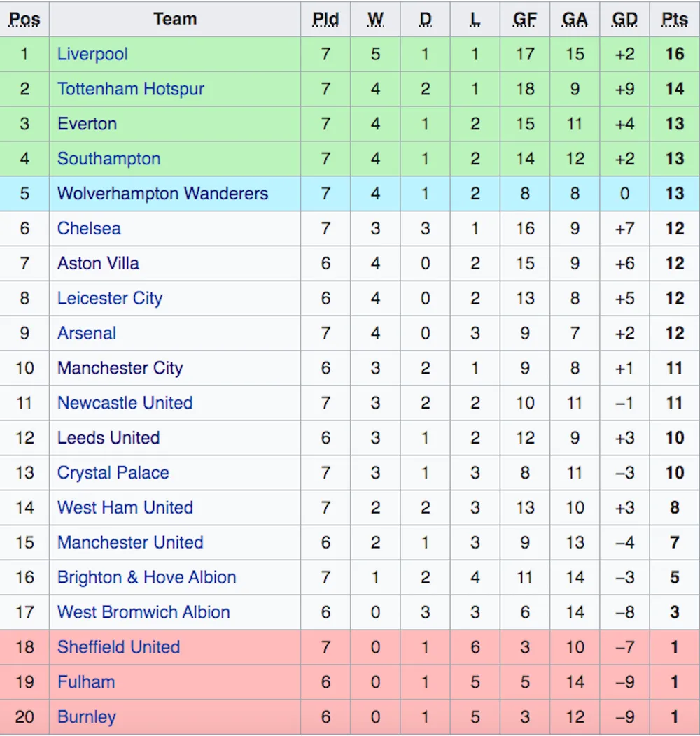Open the Liverpool team link
The height and width of the screenshot is (736, 700).
[92, 54]
